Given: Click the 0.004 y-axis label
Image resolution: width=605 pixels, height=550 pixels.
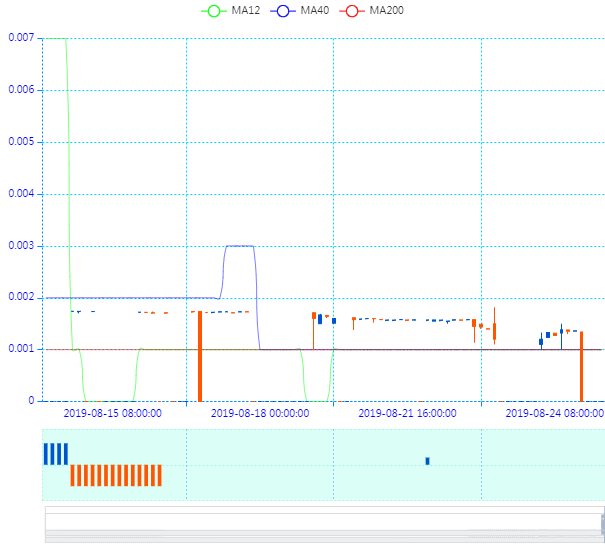Looking at the screenshot, I should coord(21,193).
